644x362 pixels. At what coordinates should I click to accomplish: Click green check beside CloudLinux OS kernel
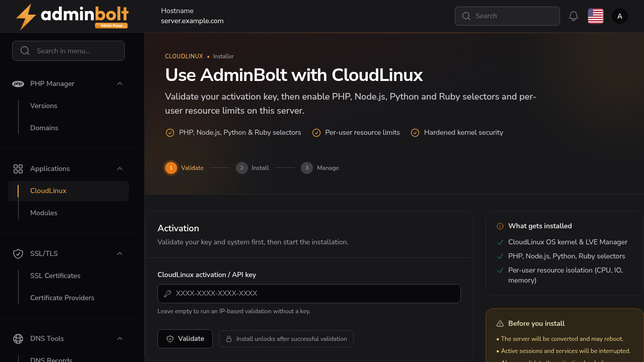[500, 242]
